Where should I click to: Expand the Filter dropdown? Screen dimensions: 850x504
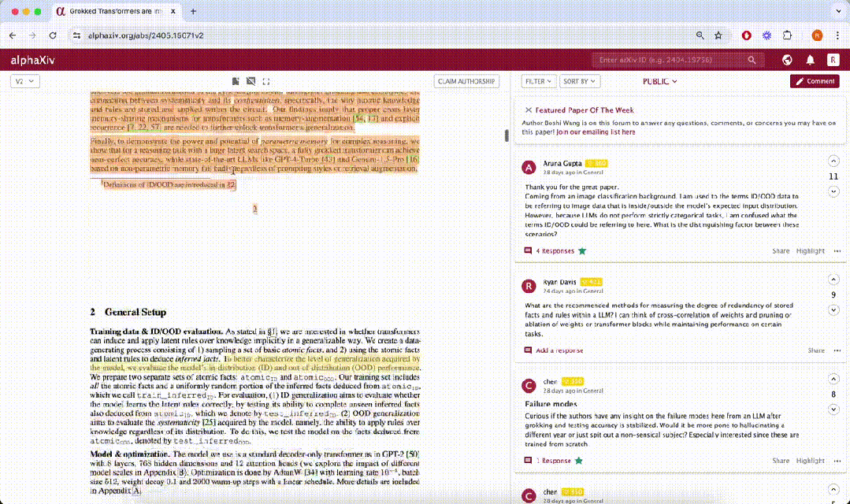pos(539,81)
